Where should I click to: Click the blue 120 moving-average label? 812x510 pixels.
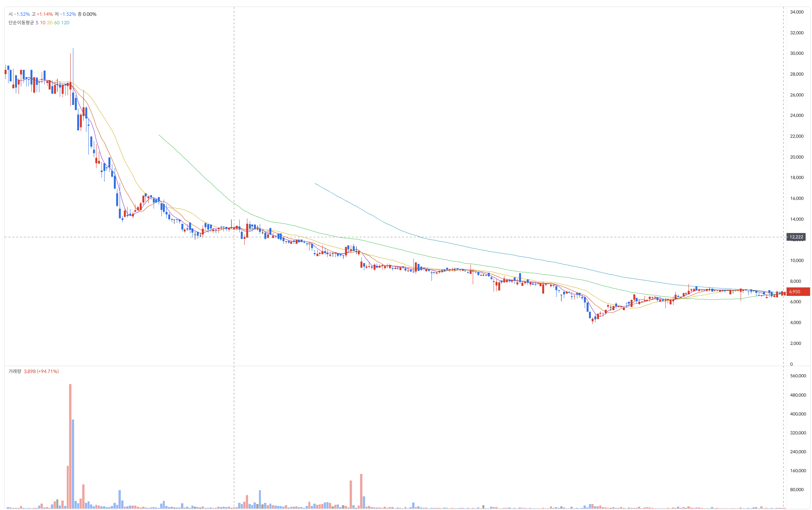click(x=65, y=23)
